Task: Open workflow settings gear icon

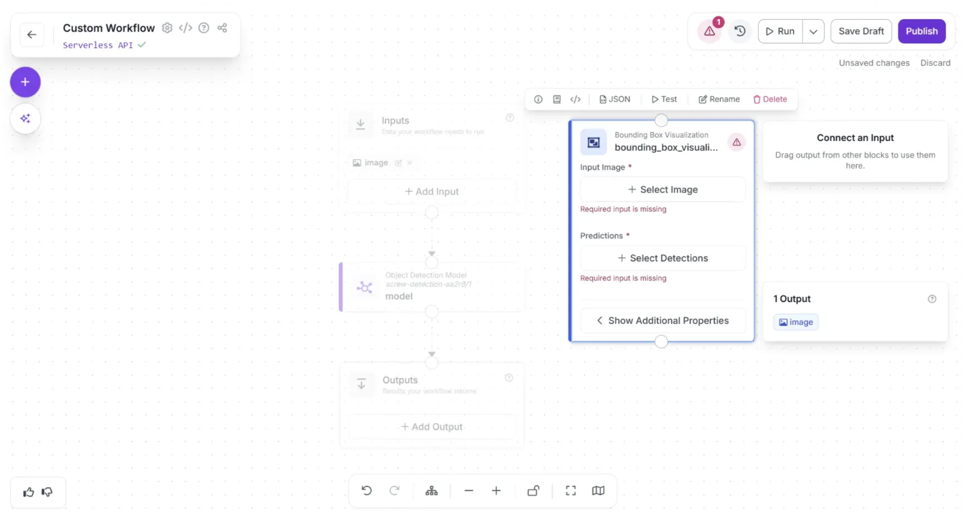Action: coord(167,28)
